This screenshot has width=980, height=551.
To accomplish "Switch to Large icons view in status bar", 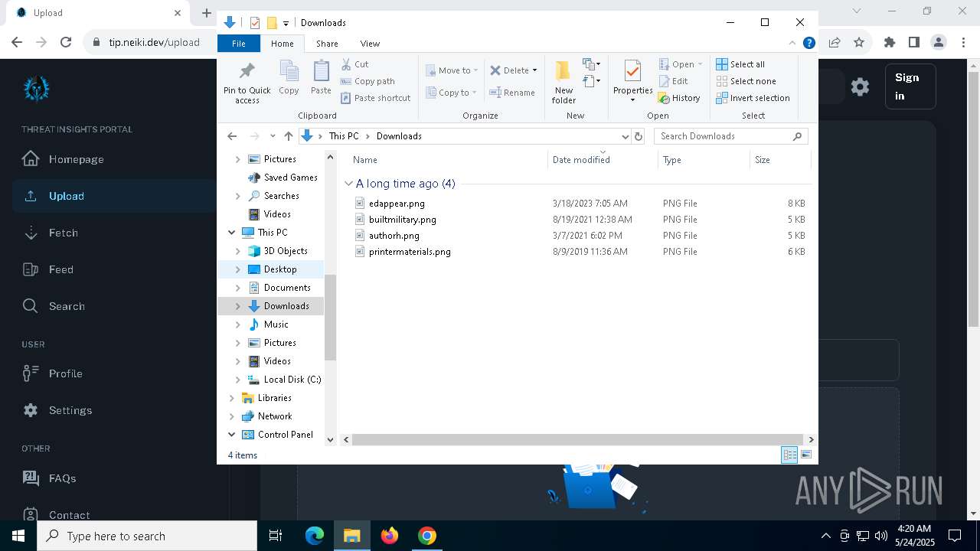I will [805, 455].
